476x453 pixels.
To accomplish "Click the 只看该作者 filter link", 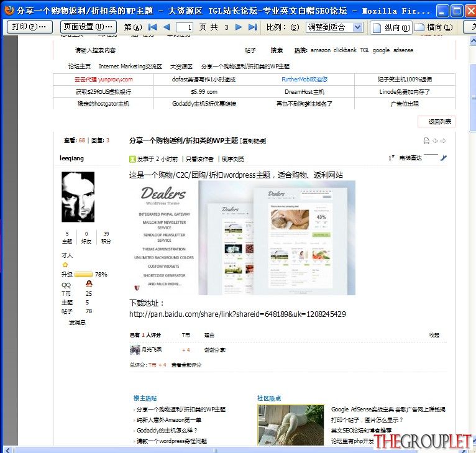I will [x=199, y=159].
